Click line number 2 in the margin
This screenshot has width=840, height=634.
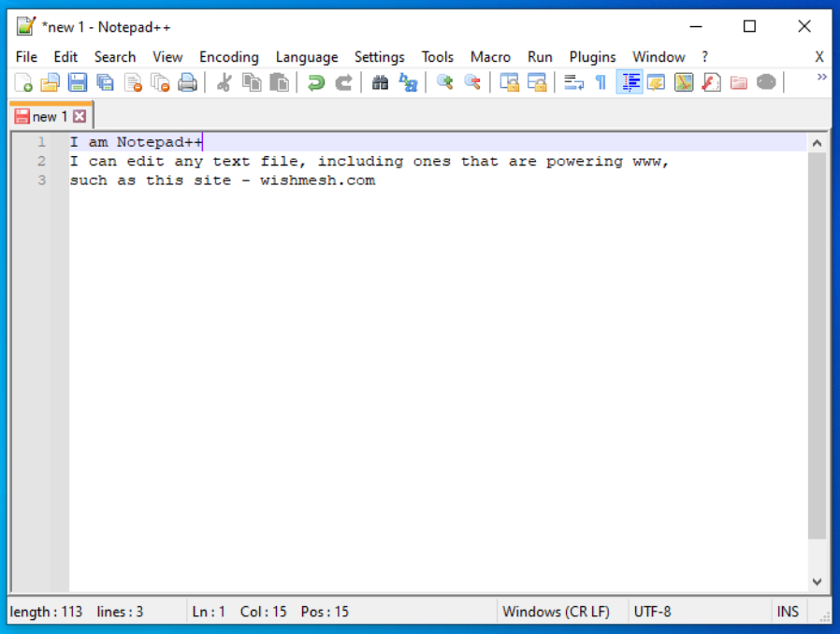41,161
